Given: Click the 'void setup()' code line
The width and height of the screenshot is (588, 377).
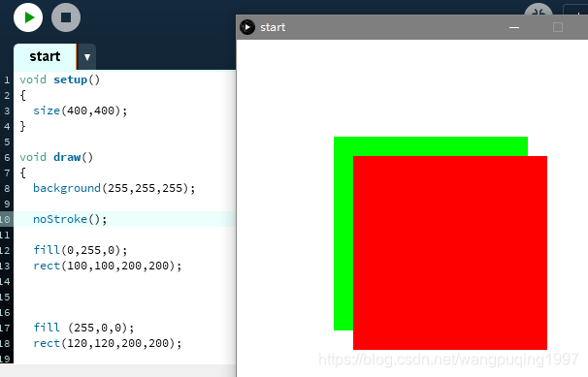Looking at the screenshot, I should tap(60, 79).
